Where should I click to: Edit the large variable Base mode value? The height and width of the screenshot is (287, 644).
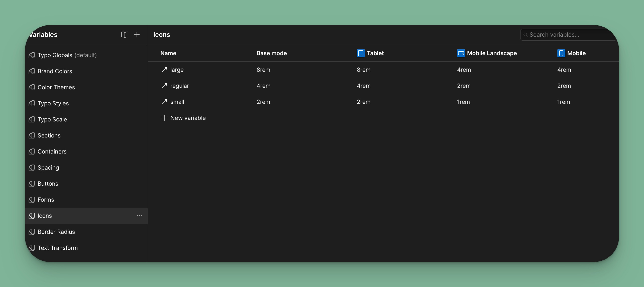263,70
